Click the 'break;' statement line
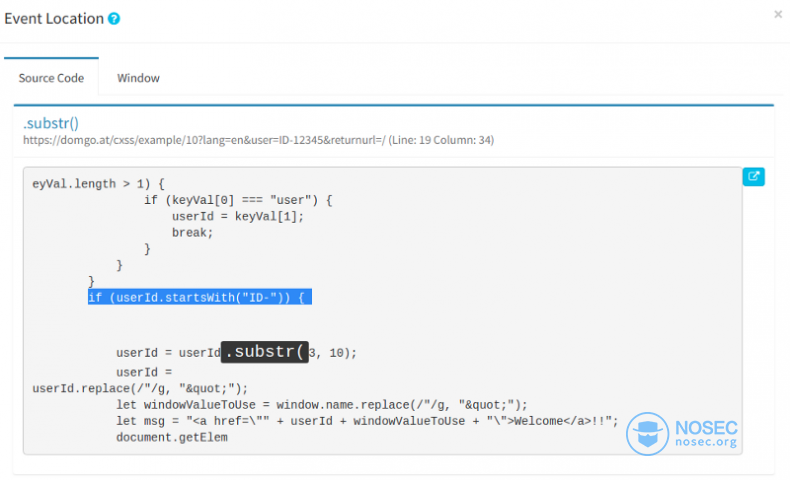Screen dimensions: 790x480 (x=192, y=233)
